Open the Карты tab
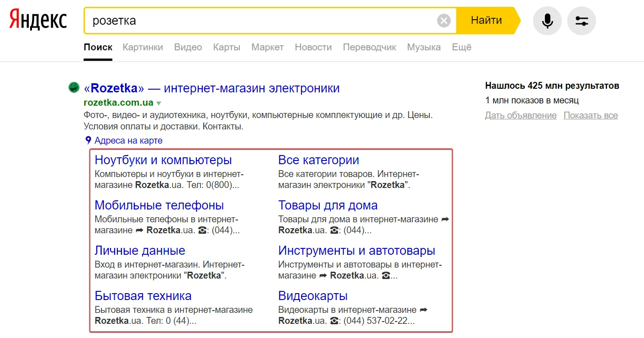Viewport: 644px width, 338px height. click(227, 47)
